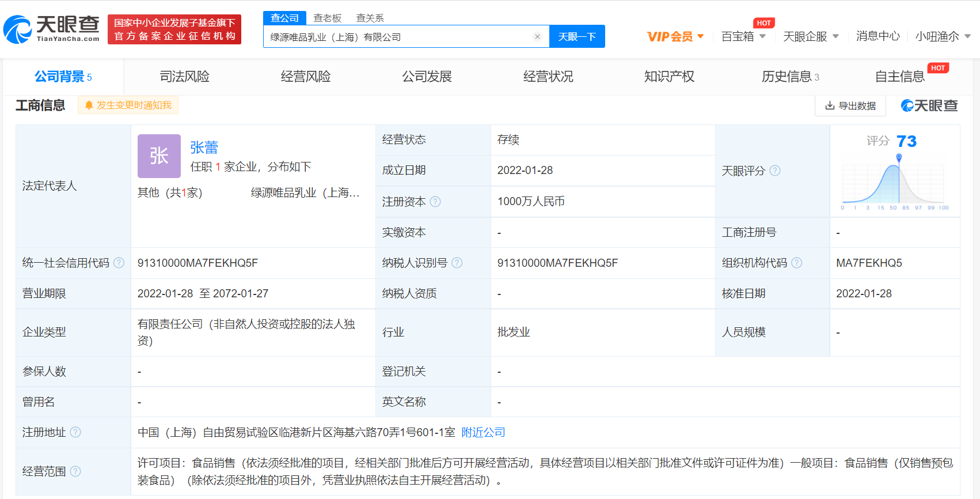Click help icon next to 纳税人识别号
980x499 pixels.
457,263
